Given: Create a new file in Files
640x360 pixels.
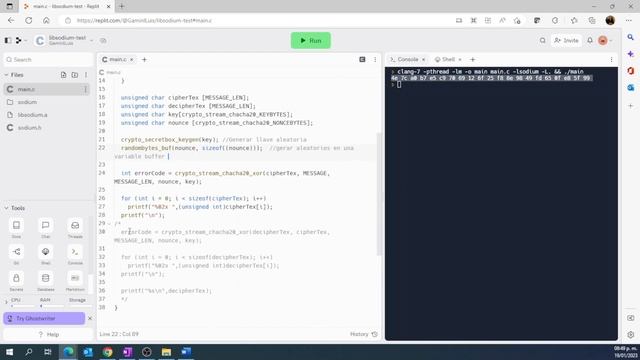Looking at the screenshot, I should pos(63,75).
